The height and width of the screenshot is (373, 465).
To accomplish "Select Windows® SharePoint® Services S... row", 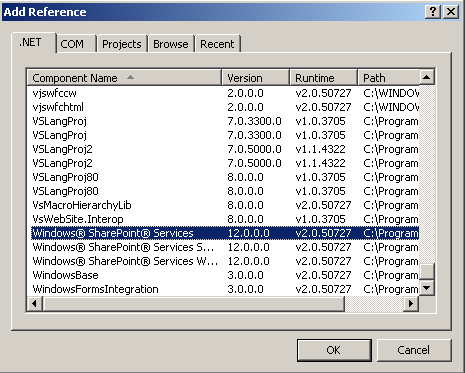I will [223, 247].
